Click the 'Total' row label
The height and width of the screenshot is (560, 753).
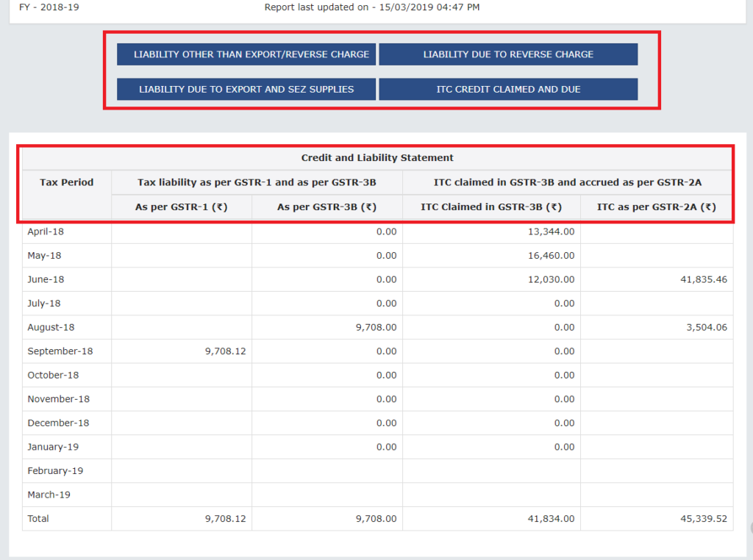pyautogui.click(x=38, y=519)
